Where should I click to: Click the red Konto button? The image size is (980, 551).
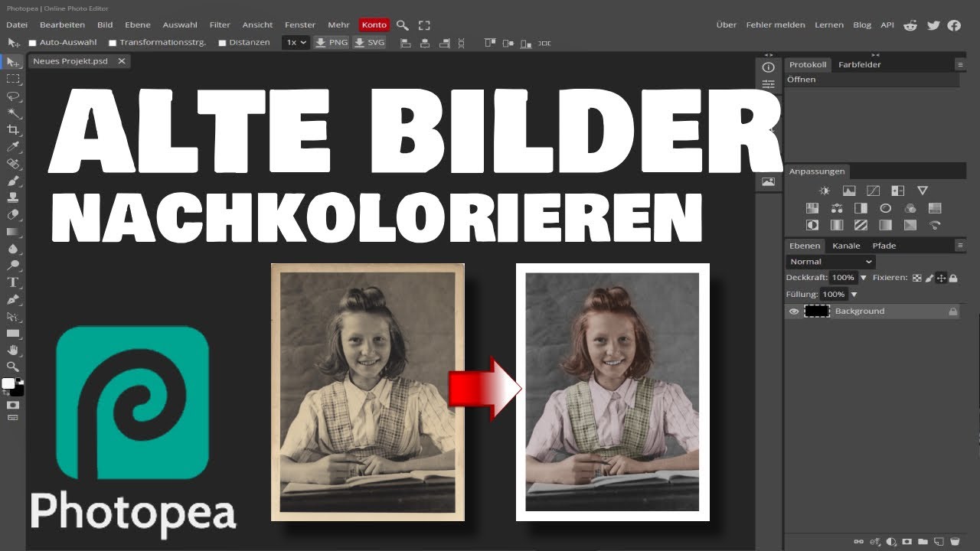[x=374, y=25]
